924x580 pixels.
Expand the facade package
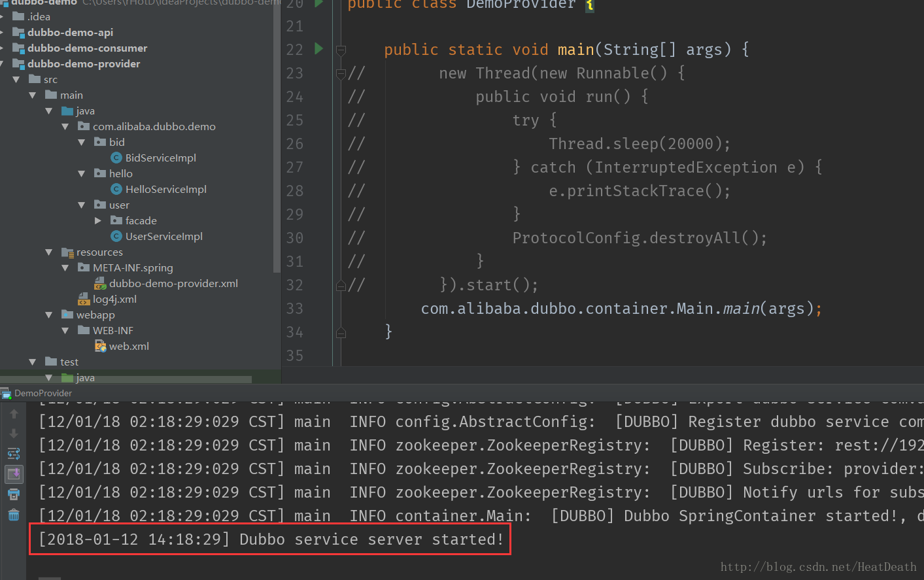click(98, 221)
